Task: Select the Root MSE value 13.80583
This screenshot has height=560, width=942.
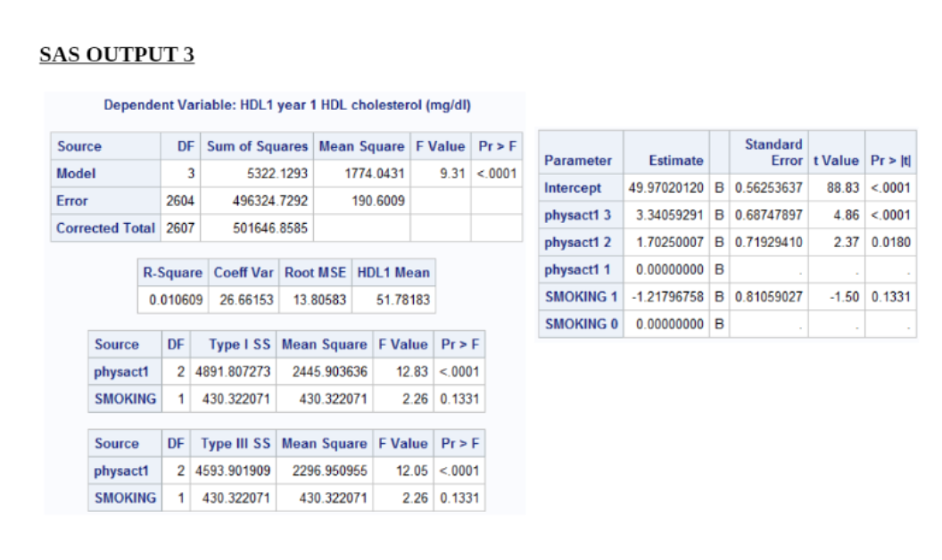Action: click(x=319, y=300)
